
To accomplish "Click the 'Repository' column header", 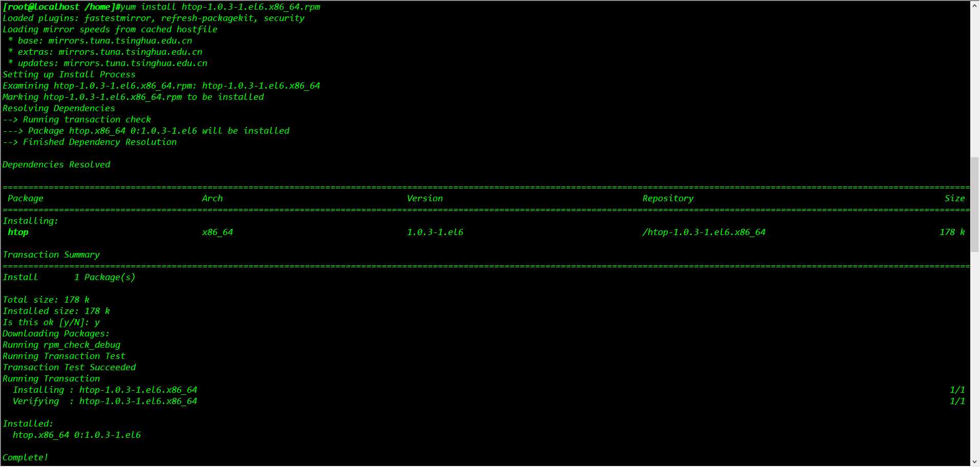I will pyautogui.click(x=668, y=198).
